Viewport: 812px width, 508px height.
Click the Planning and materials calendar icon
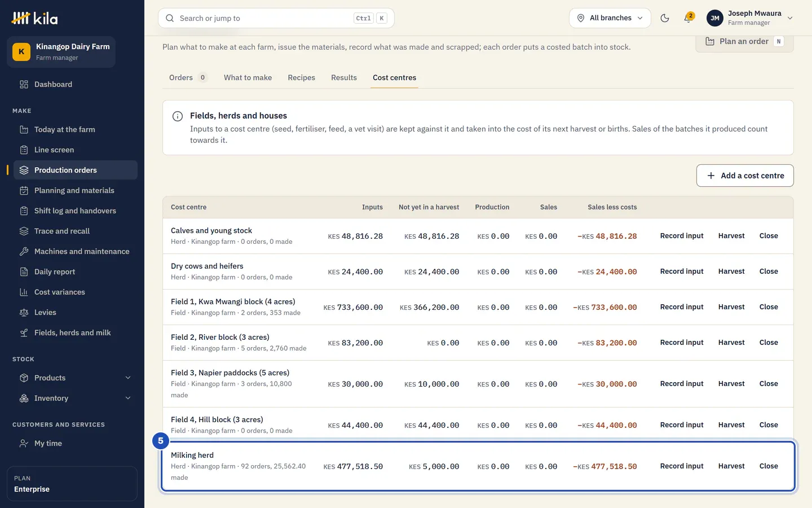coord(24,190)
